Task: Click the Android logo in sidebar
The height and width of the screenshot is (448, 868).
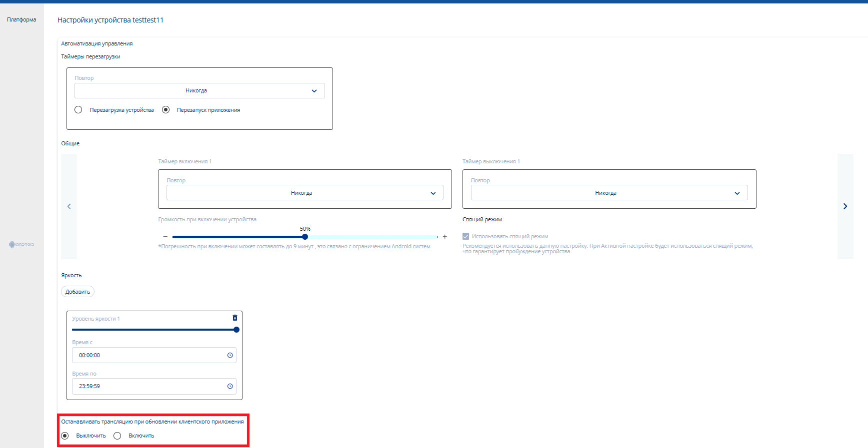Action: tap(21, 244)
